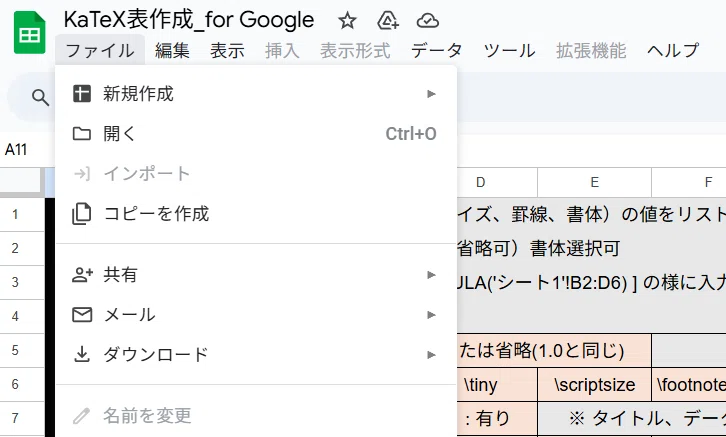Viewport: 726px width, 437px height.
Task: Choose コピーを作成 menu entry
Action: (256, 214)
